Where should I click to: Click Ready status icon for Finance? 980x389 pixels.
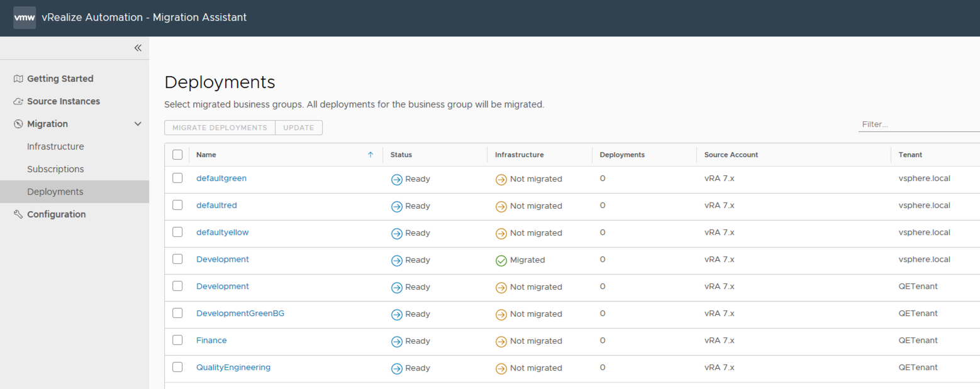[x=397, y=341]
